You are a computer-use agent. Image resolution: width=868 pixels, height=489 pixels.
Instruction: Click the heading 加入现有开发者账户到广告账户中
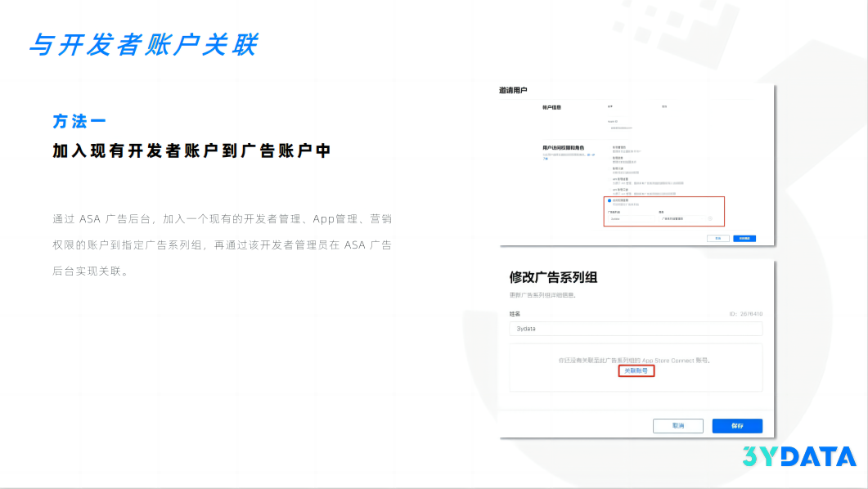[191, 150]
